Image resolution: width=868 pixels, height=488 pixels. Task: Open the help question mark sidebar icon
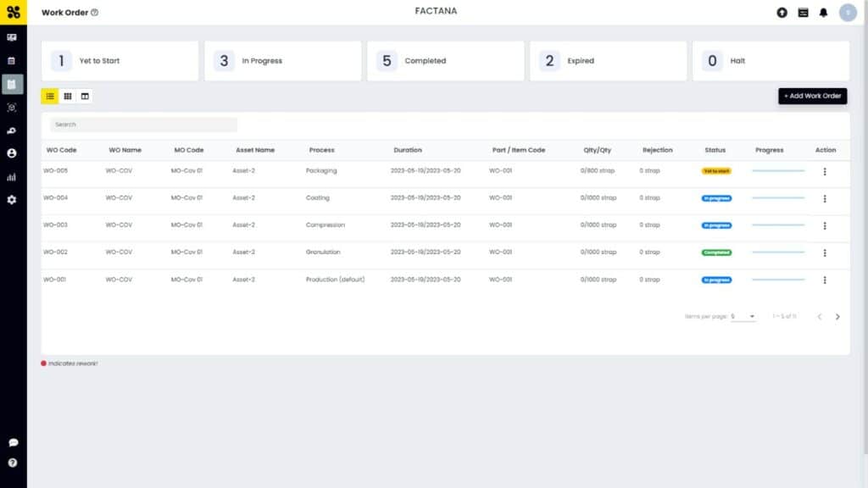tap(13, 463)
